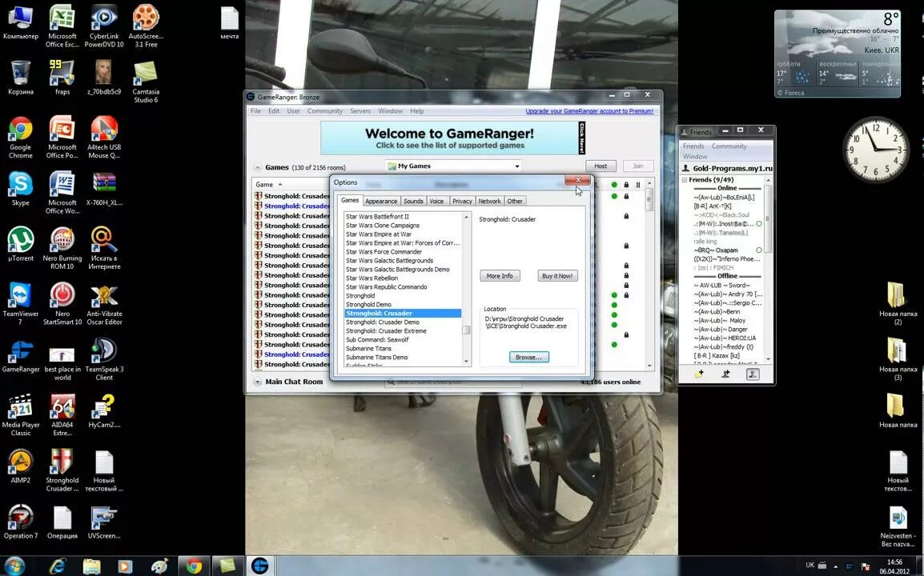Viewport: 924px width, 576px height.
Task: Open the Skype desktop icon
Action: click(20, 189)
